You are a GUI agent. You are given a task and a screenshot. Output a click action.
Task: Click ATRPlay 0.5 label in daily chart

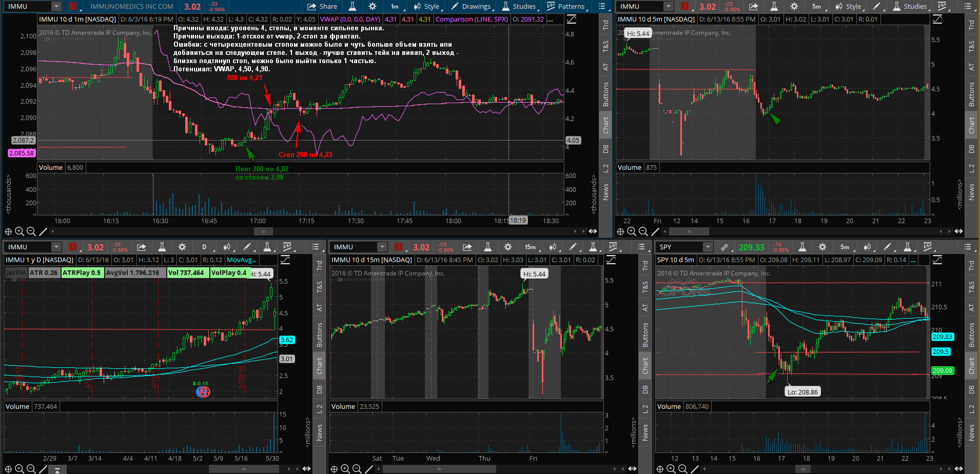click(82, 272)
